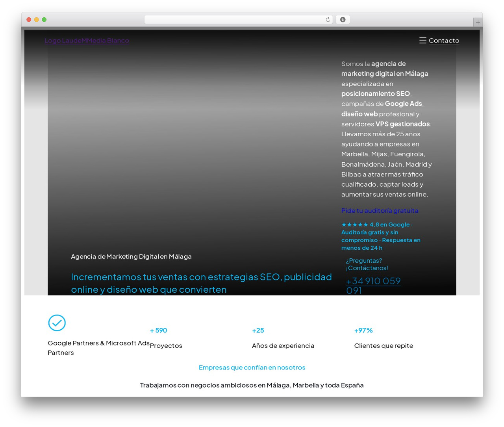
Task: Click the '4,8 en Google' rating text
Action: (390, 225)
